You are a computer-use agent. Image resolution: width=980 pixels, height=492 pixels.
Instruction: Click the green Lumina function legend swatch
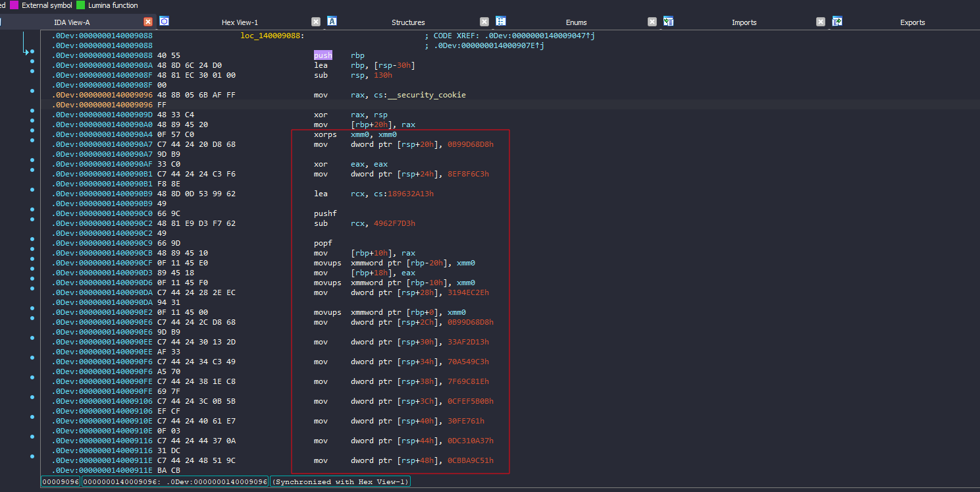[80, 5]
